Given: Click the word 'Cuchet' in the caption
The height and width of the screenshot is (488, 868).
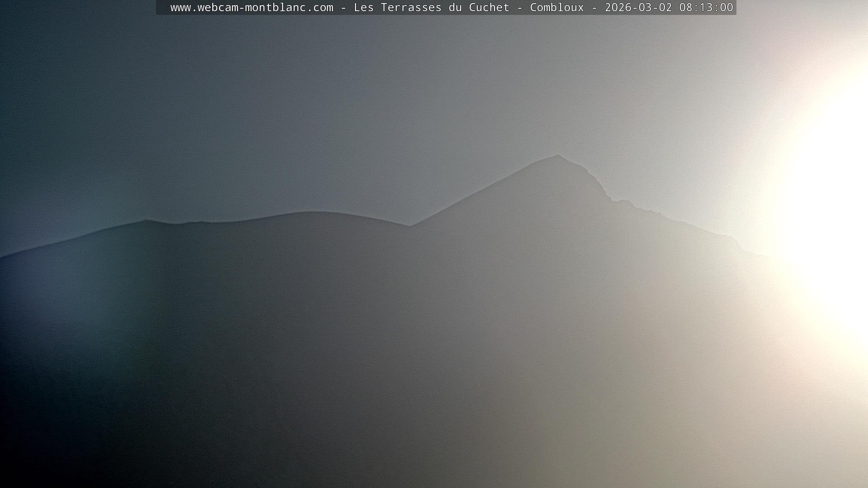Looking at the screenshot, I should pyautogui.click(x=489, y=7).
